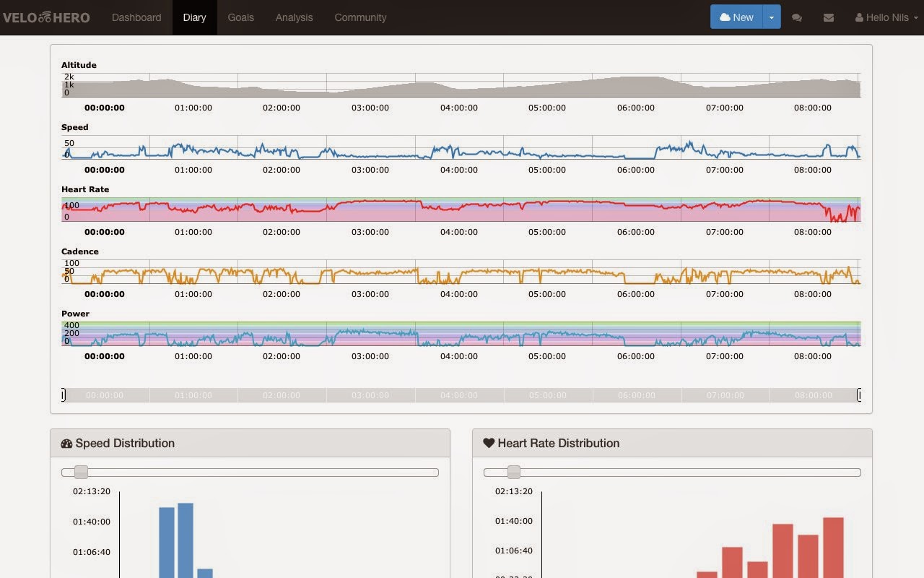The width and height of the screenshot is (924, 578).
Task: Switch to the Analysis tab
Action: click(x=294, y=17)
